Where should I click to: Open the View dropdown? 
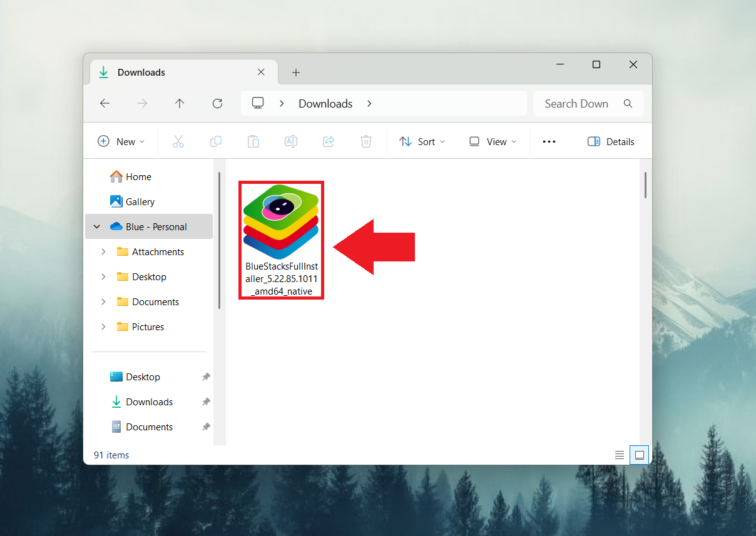[492, 141]
